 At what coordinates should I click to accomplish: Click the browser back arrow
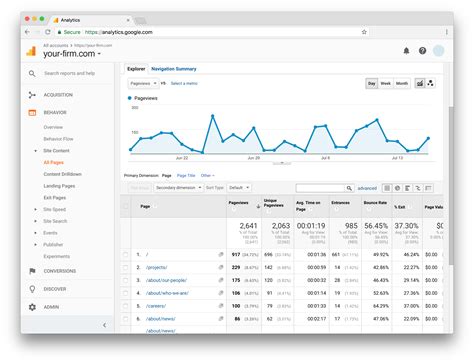click(x=27, y=32)
